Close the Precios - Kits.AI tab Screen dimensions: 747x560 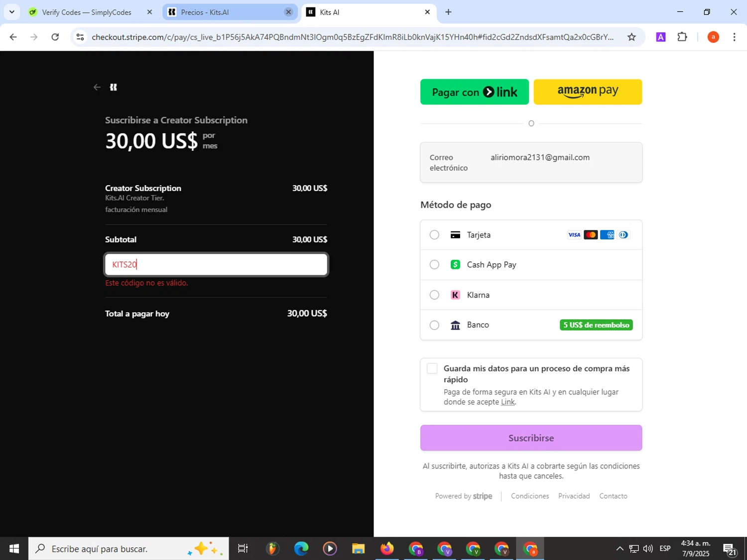[x=288, y=12]
